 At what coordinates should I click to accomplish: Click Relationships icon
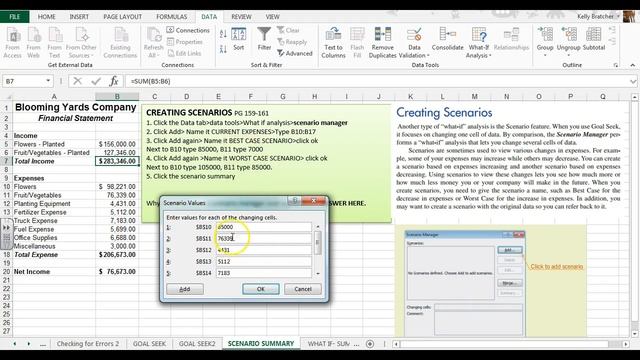pos(511,39)
